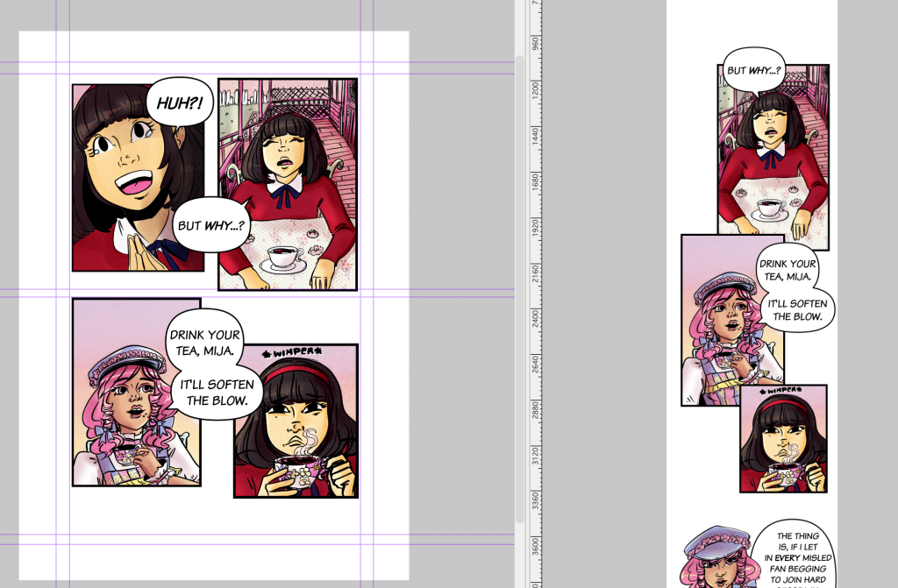Screen dimensions: 898x588
Task: Select "DRINK YOUR TEA, MIJA." bubble in right strip
Action: [x=788, y=270]
